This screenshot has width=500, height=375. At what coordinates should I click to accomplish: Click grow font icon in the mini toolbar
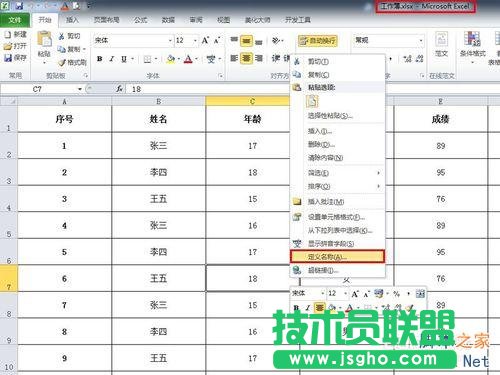[355, 294]
